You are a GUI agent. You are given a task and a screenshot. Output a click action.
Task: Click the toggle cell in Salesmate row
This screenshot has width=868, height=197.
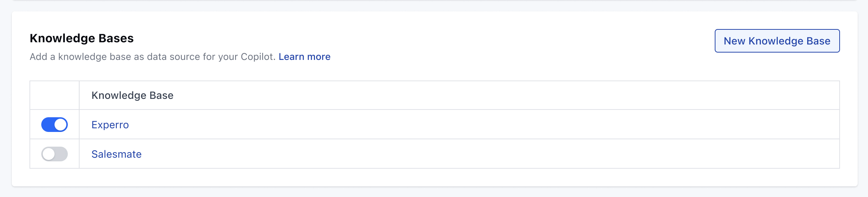coord(55,154)
